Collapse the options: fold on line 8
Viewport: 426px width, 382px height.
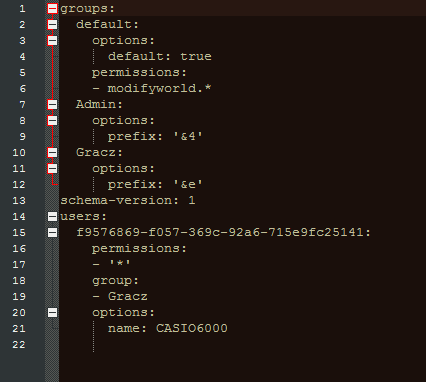[52, 121]
